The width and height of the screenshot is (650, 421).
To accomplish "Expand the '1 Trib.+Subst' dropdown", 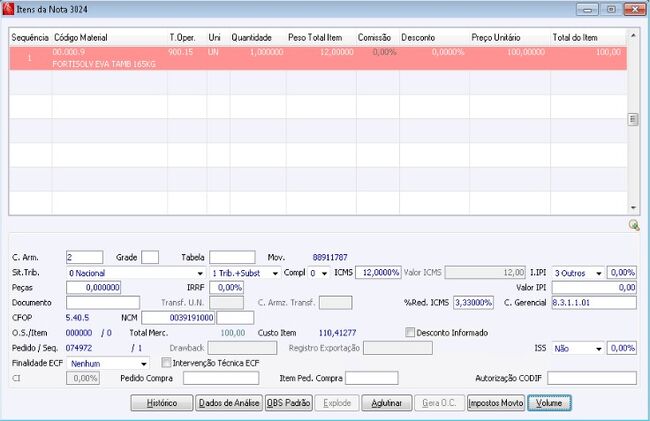I will click(x=275, y=273).
